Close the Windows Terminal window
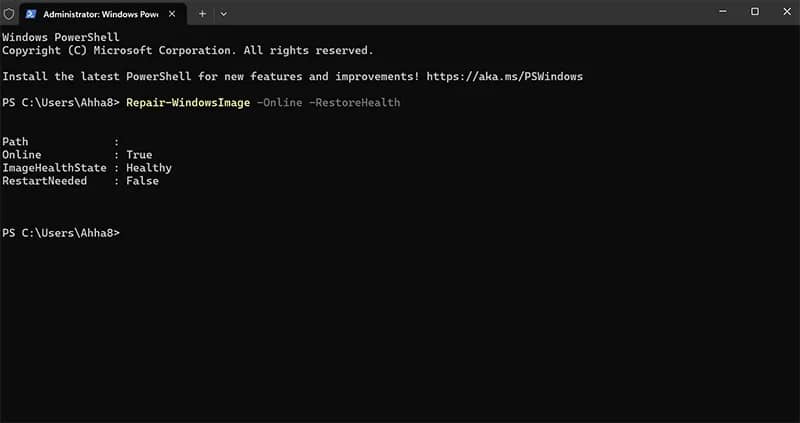The image size is (800, 423). click(784, 12)
